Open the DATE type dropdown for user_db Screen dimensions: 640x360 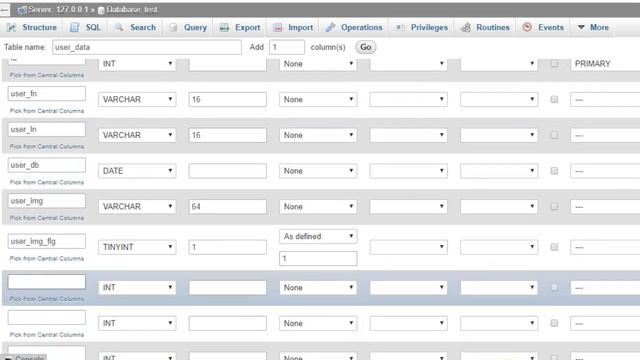[137, 171]
